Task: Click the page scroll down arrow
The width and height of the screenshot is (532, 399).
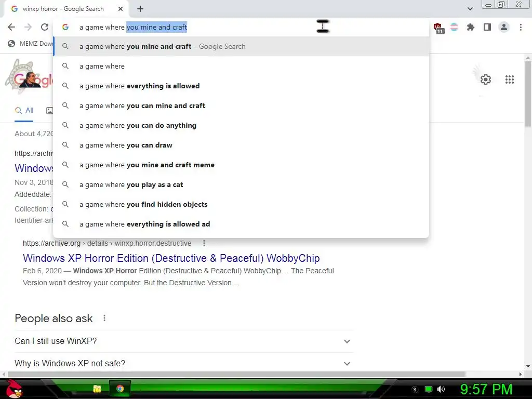Action: pyautogui.click(x=528, y=366)
